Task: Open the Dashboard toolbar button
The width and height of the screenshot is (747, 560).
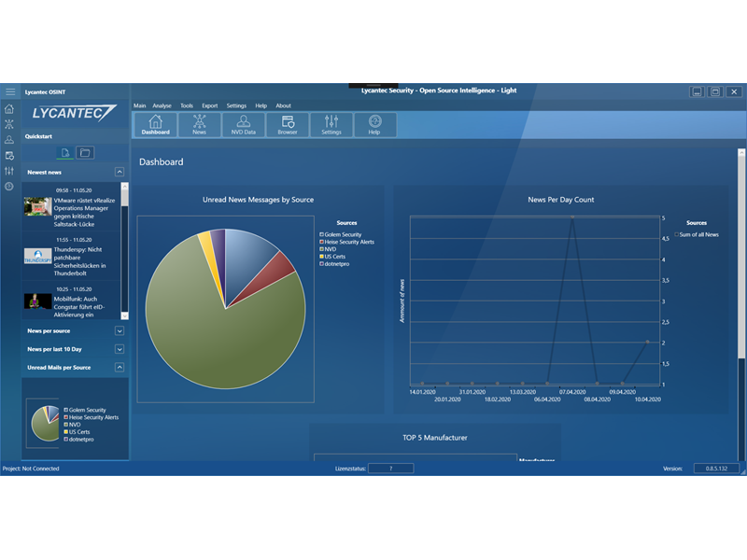Action: pyautogui.click(x=155, y=125)
